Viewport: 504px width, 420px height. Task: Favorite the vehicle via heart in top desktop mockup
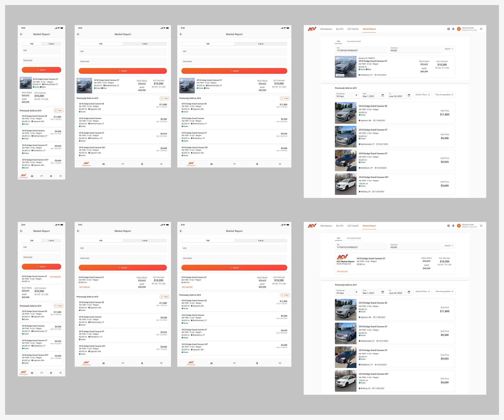pos(337,58)
